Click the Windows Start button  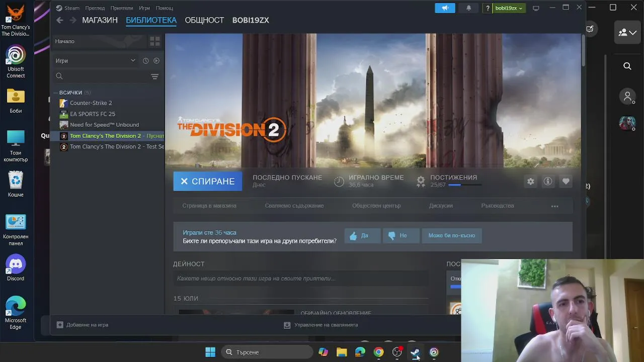pyautogui.click(x=210, y=352)
